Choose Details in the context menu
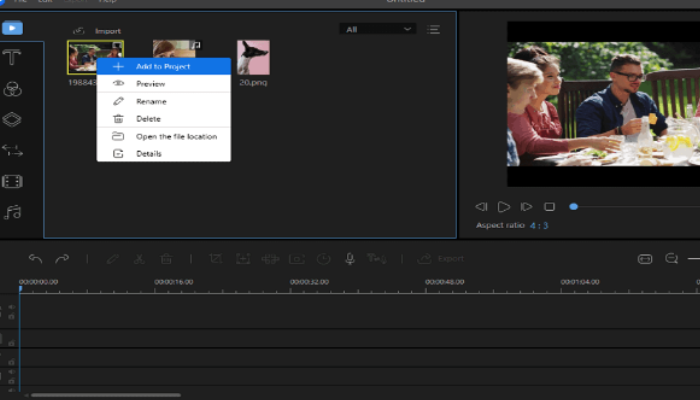 tap(164, 154)
